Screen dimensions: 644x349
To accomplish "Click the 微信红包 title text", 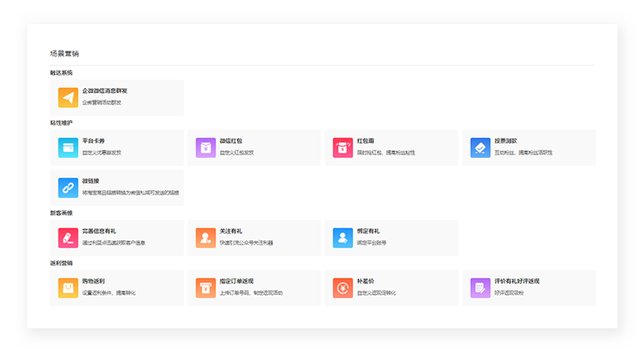I will tap(231, 140).
